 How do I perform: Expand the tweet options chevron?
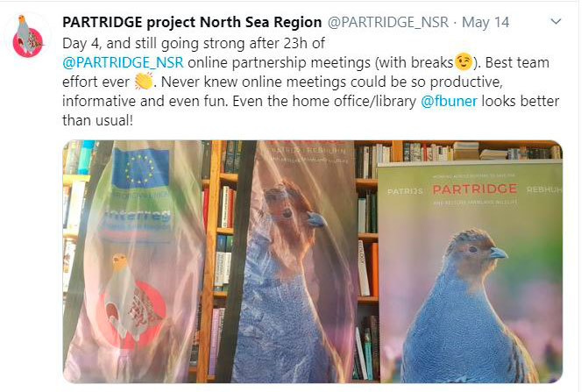[556, 22]
